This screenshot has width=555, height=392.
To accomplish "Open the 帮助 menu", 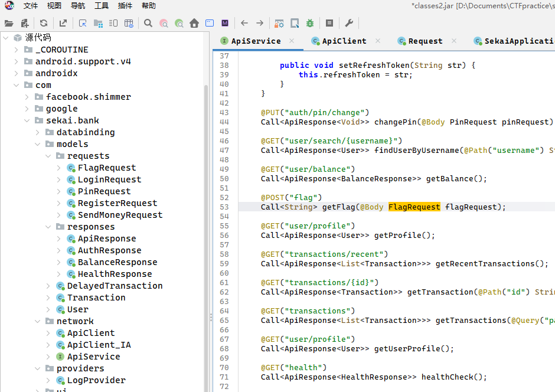I will point(149,6).
